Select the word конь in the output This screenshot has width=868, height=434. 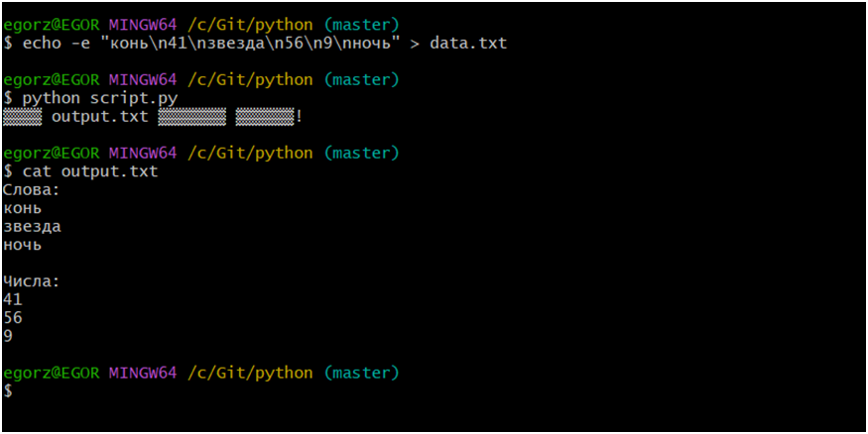22,208
